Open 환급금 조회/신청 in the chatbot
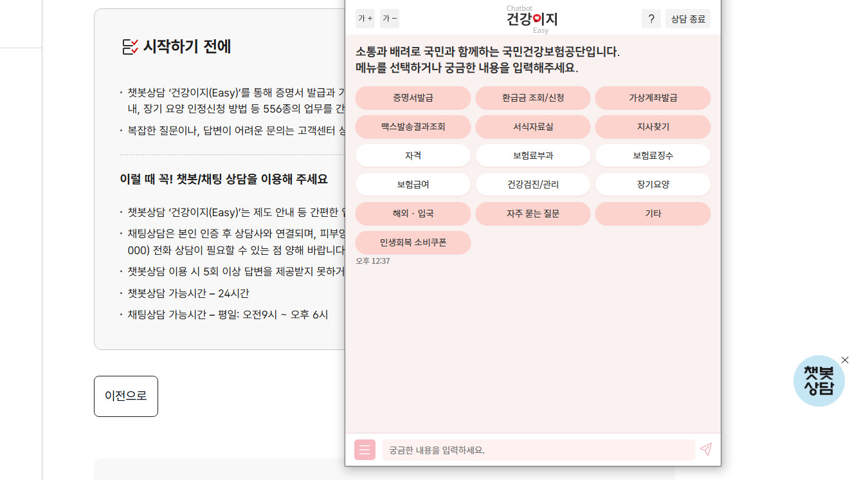This screenshot has width=868, height=480. [532, 98]
